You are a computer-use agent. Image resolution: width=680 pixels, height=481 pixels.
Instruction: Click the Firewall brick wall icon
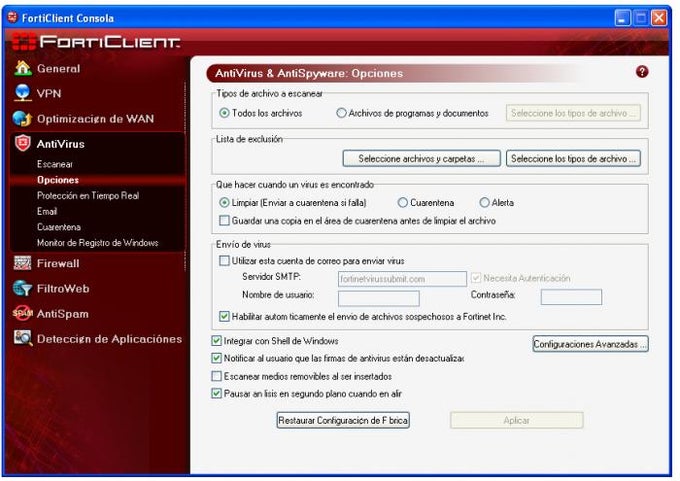click(x=23, y=263)
